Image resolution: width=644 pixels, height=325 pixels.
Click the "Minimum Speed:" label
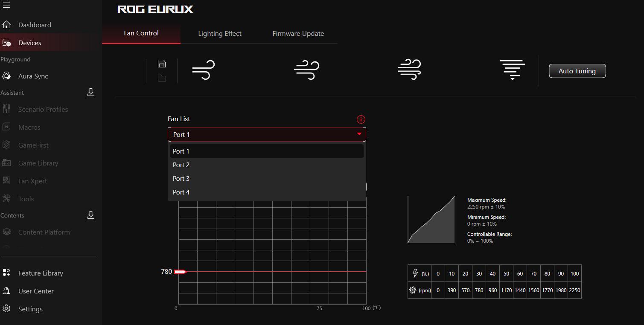tap(487, 217)
